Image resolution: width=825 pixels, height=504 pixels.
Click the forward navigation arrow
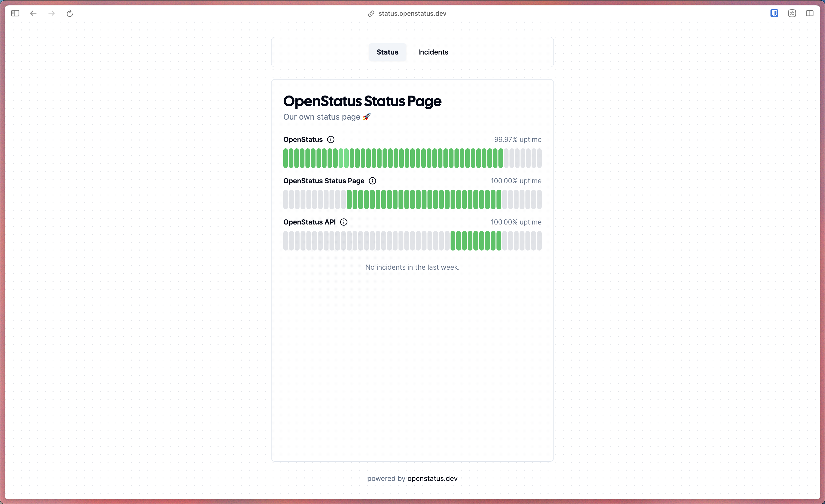click(x=52, y=14)
